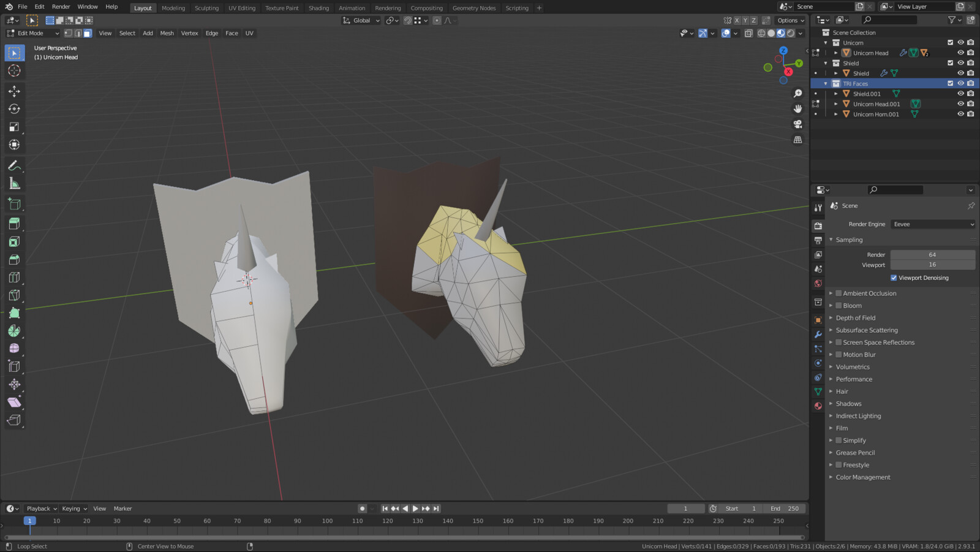Click the zoom magnifier viewport icon
Screen dimensions: 980x552
point(797,93)
